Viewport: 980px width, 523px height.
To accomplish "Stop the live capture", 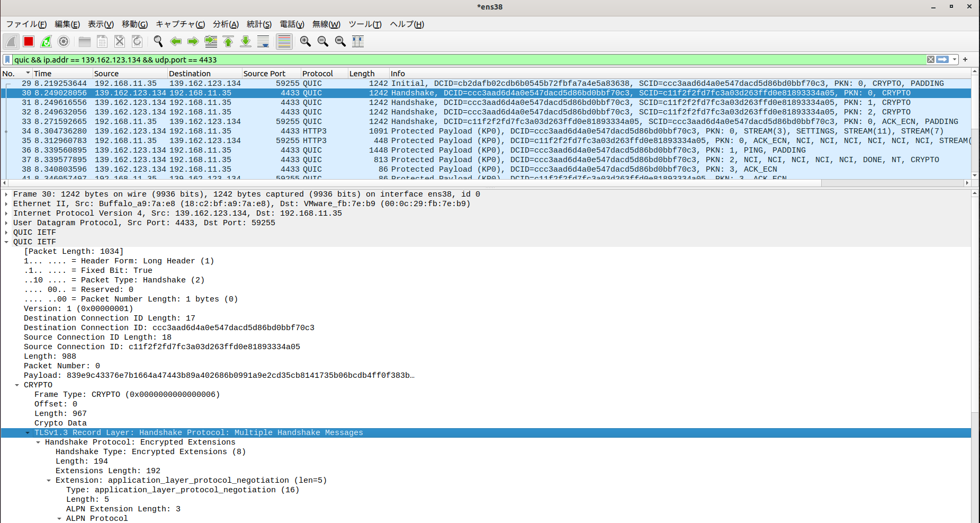I will (x=28, y=41).
